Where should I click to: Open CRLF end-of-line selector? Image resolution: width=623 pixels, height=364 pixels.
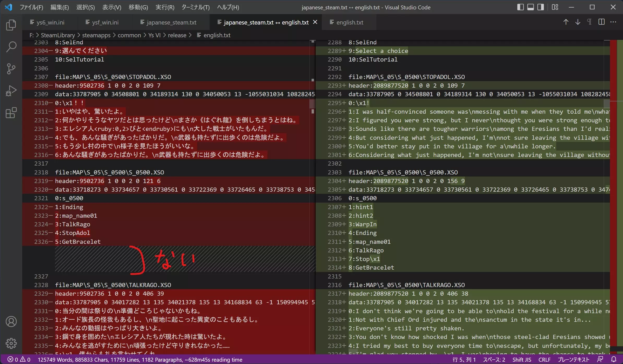[544, 360]
